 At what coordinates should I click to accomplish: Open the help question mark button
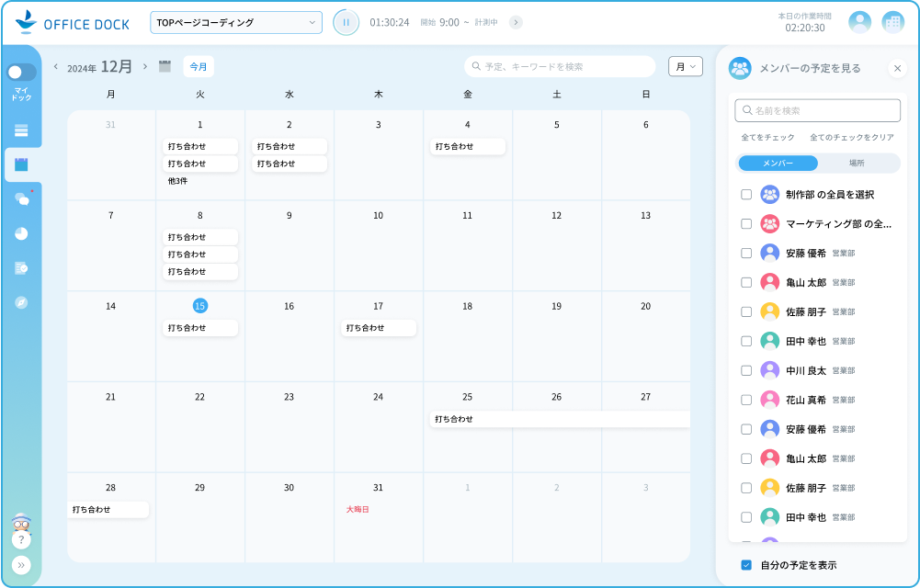pos(21,540)
